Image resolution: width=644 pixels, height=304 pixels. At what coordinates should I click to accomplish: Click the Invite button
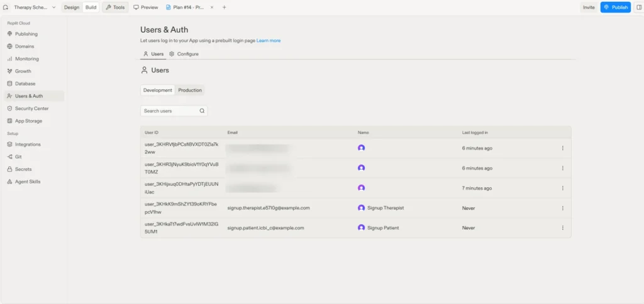[589, 8]
